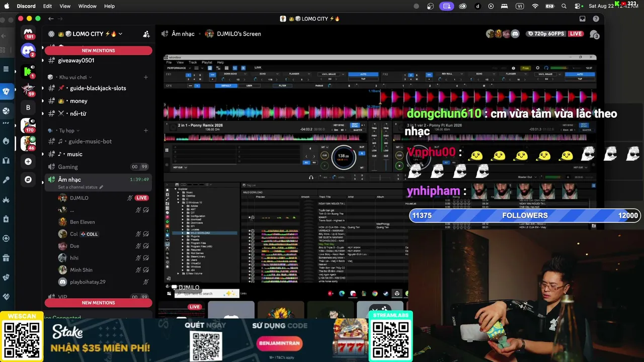This screenshot has width=644, height=362.
Task: Click the LINK button in rekordbox toolbar
Action: coord(258,67)
